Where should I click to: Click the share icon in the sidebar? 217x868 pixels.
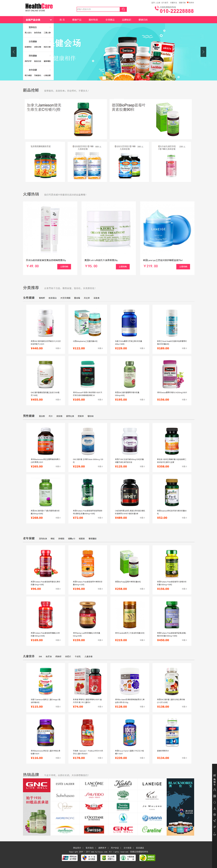[214, 821]
